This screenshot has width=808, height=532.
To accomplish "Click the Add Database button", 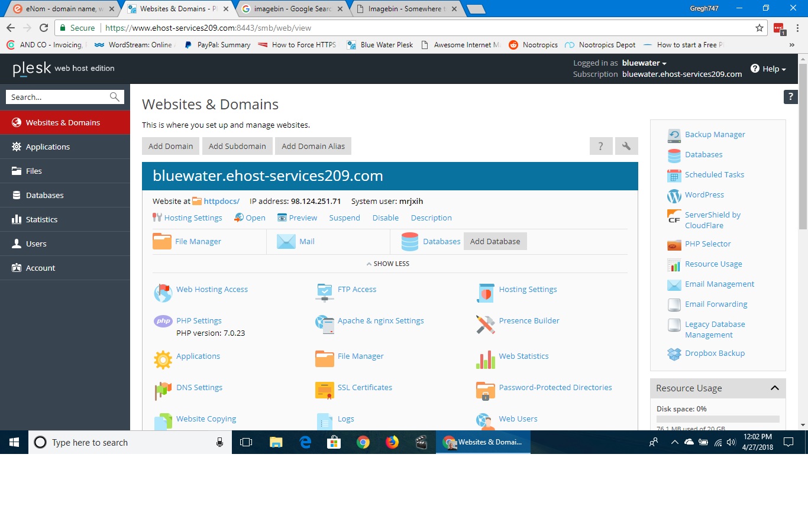I will click(x=495, y=241).
